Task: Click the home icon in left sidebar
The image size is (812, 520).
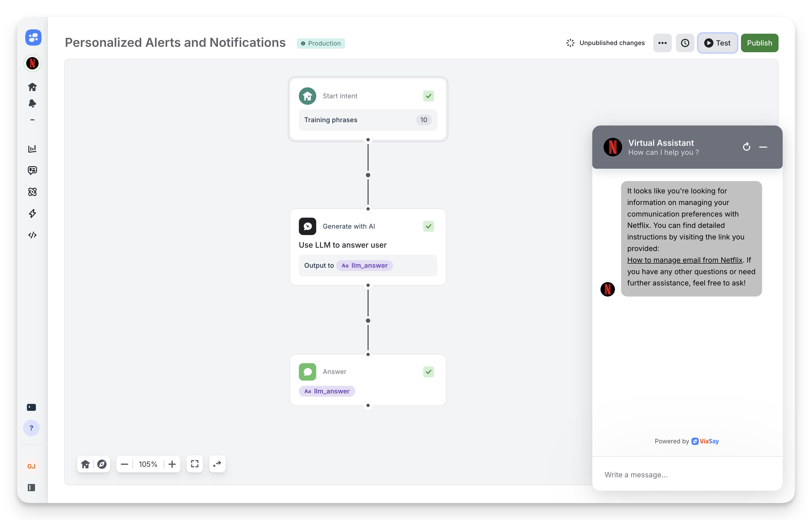Action: [x=32, y=87]
